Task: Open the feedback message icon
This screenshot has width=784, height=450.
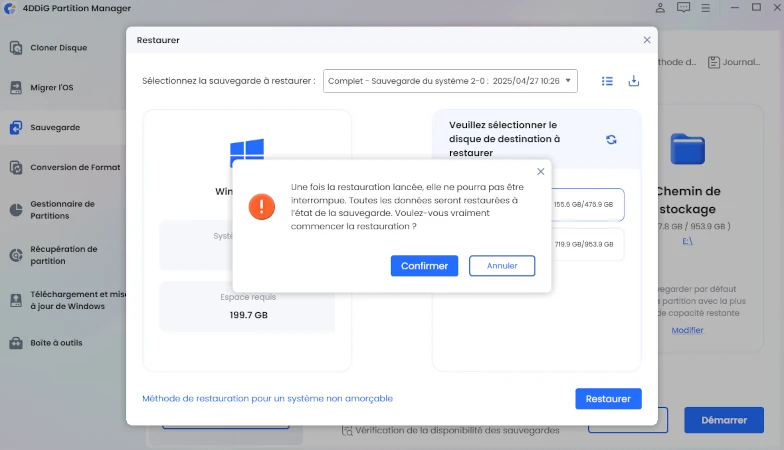Action: tap(683, 8)
